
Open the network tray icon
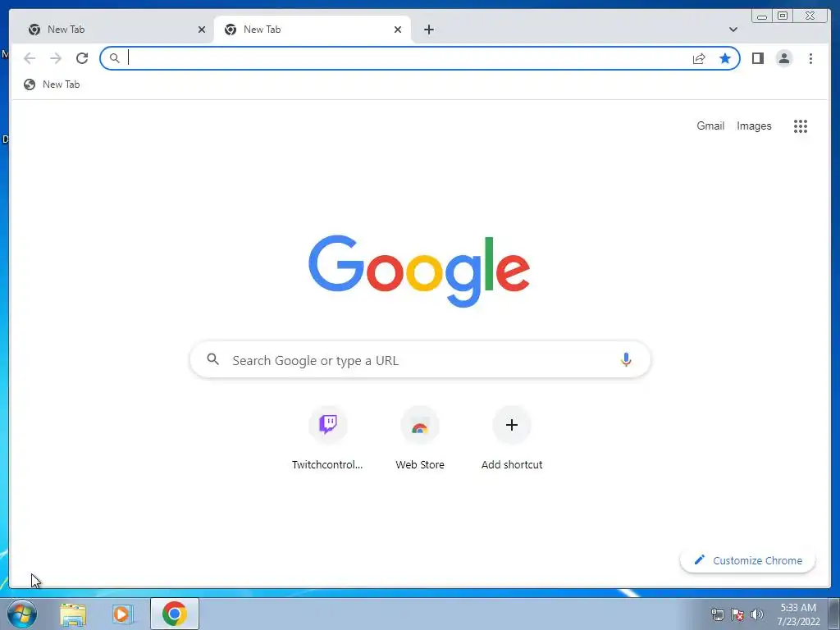click(x=717, y=614)
